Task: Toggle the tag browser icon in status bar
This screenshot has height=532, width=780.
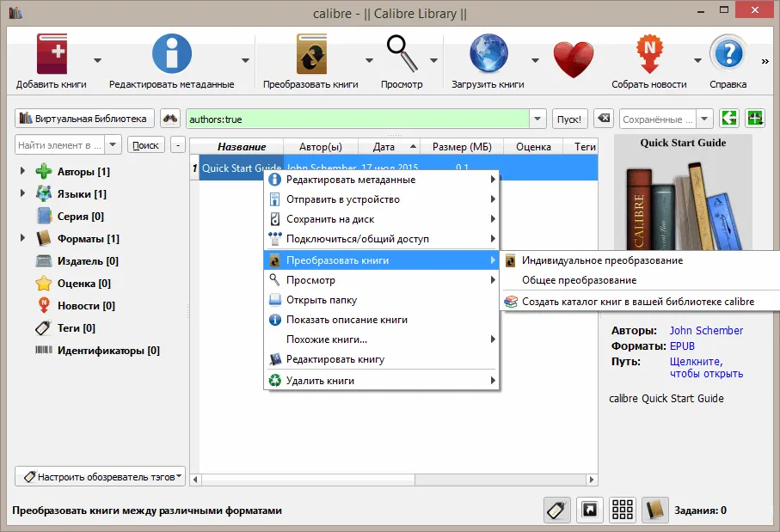Action: pos(556,511)
